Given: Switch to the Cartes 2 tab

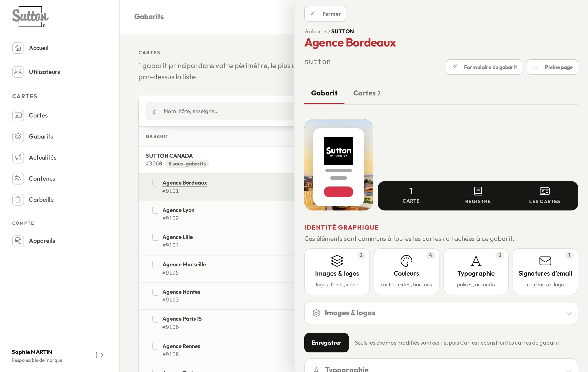Looking at the screenshot, I should coord(367,93).
